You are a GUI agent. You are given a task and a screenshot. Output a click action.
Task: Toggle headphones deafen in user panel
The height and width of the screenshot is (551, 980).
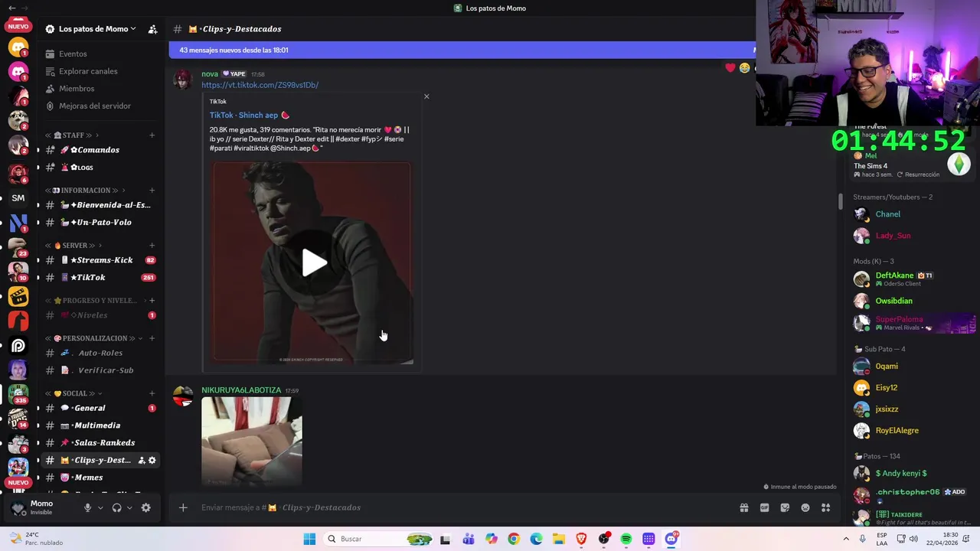(x=116, y=507)
